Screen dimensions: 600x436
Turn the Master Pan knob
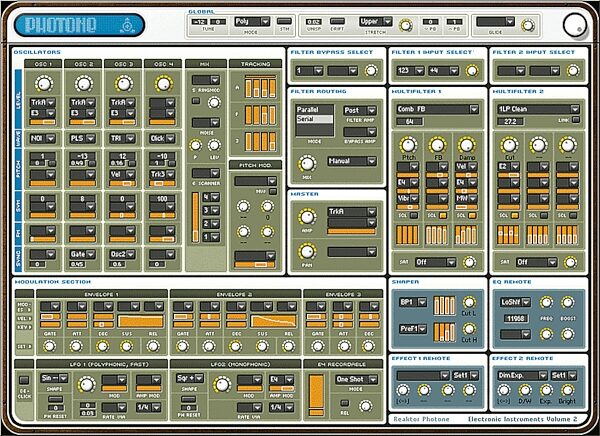click(x=307, y=251)
